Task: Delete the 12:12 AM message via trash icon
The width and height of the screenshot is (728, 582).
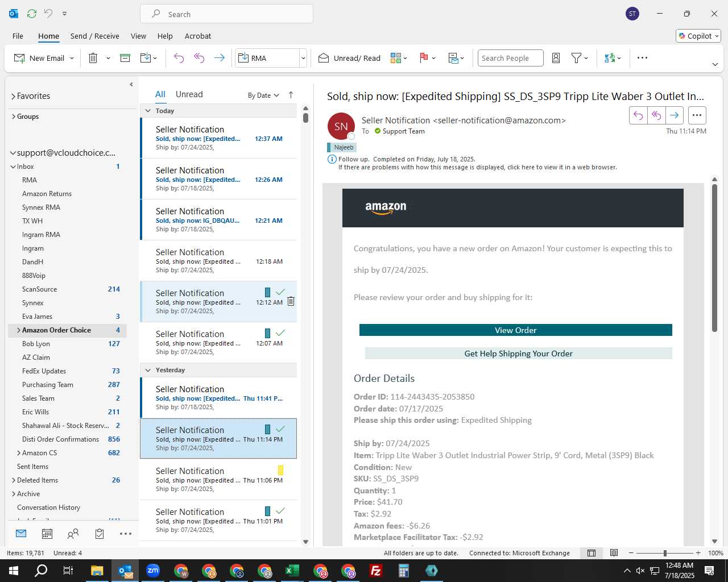Action: (x=291, y=302)
